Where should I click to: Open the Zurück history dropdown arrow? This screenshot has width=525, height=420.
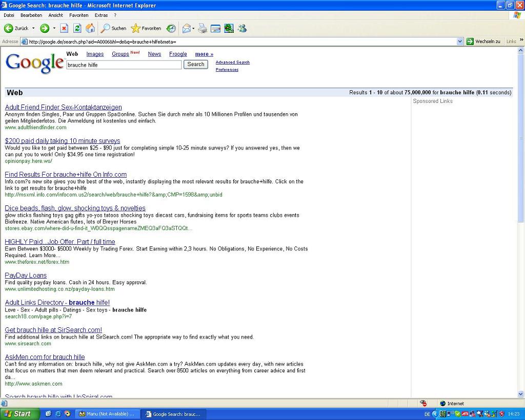click(33, 28)
